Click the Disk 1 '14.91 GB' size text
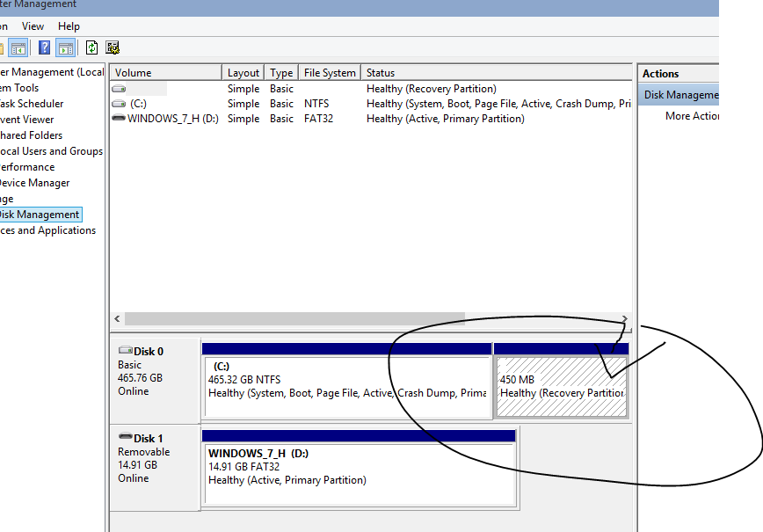 (137, 465)
